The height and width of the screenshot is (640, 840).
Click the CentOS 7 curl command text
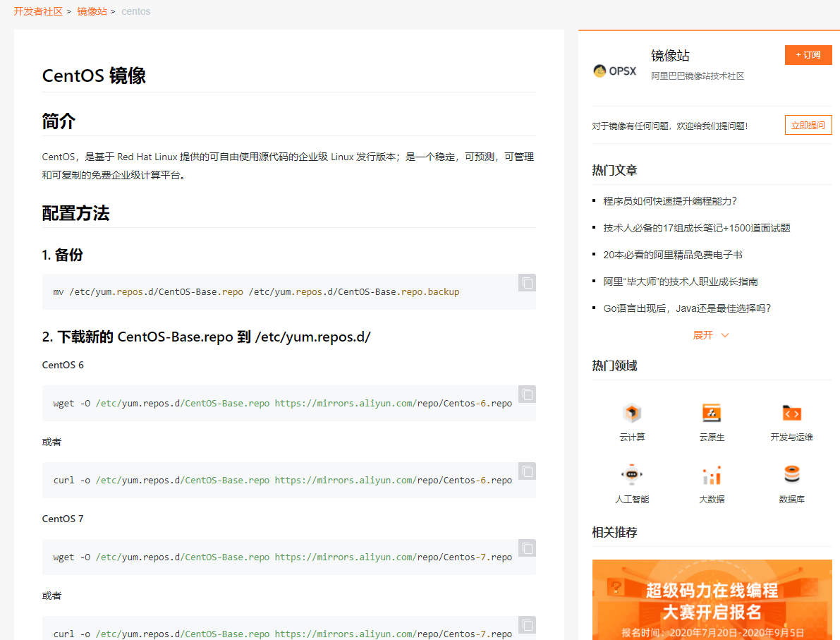[x=282, y=634]
